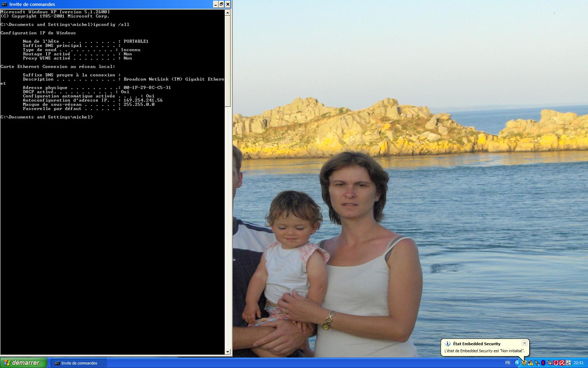Click the red Avira umbrella tray icon
This screenshot has width=588, height=368.
click(x=562, y=363)
